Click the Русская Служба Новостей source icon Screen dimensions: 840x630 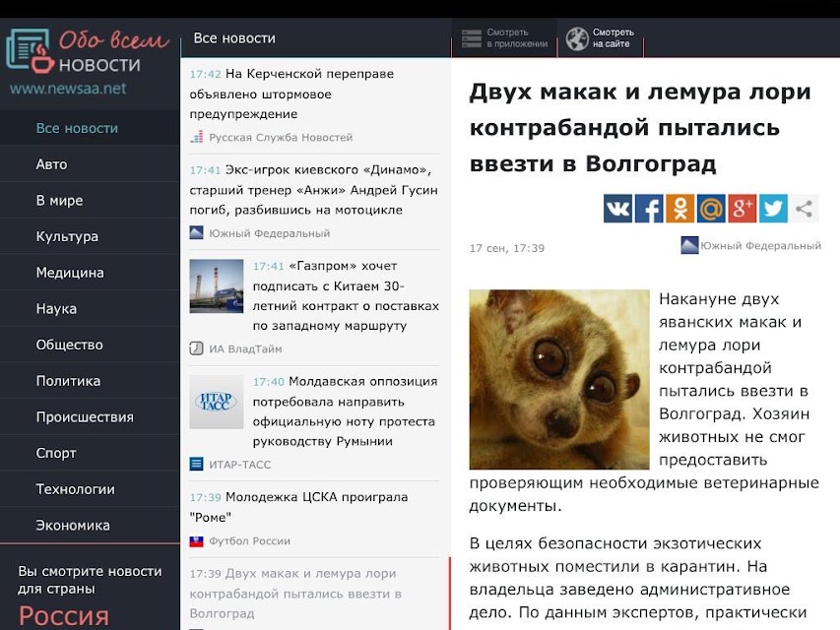click(x=197, y=137)
